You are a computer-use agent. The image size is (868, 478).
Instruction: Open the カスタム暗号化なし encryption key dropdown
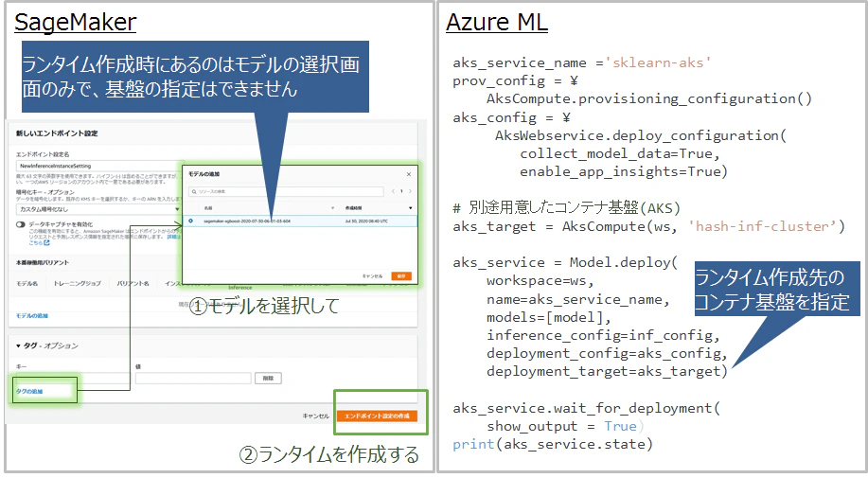(99, 209)
